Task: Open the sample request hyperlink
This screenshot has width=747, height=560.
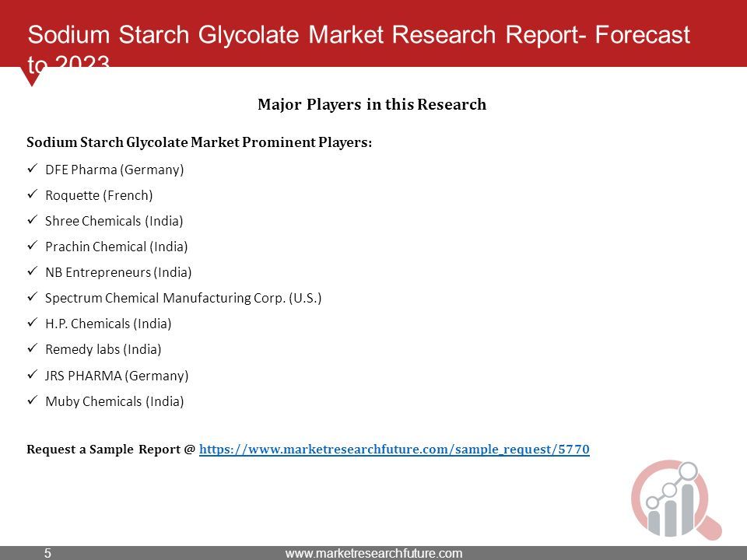Action: point(394,449)
